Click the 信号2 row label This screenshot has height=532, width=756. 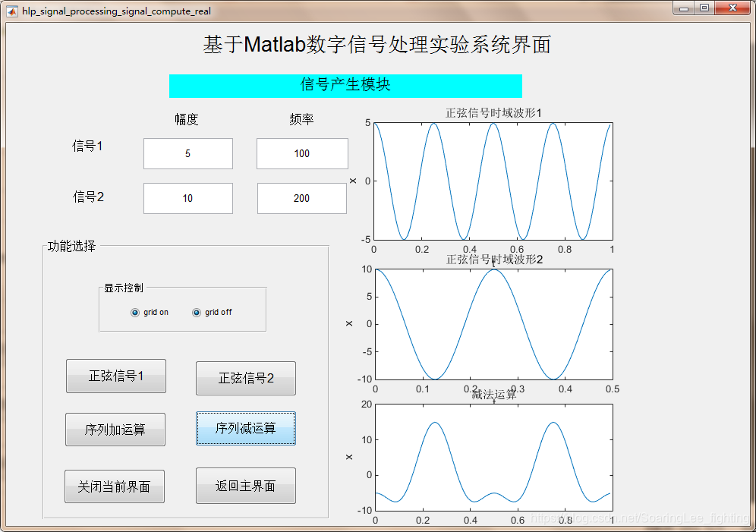pyautogui.click(x=88, y=197)
